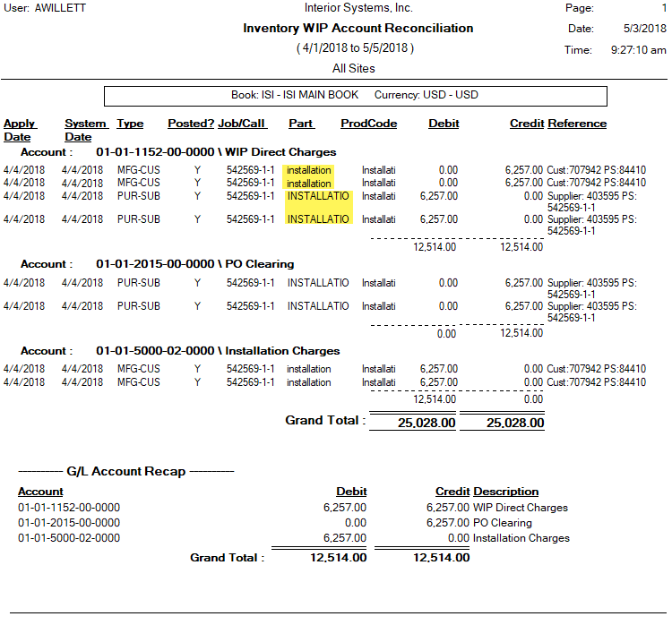Image resolution: width=672 pixels, height=625 pixels.
Task: Click the report date 5/3/2018
Action: pos(644,29)
